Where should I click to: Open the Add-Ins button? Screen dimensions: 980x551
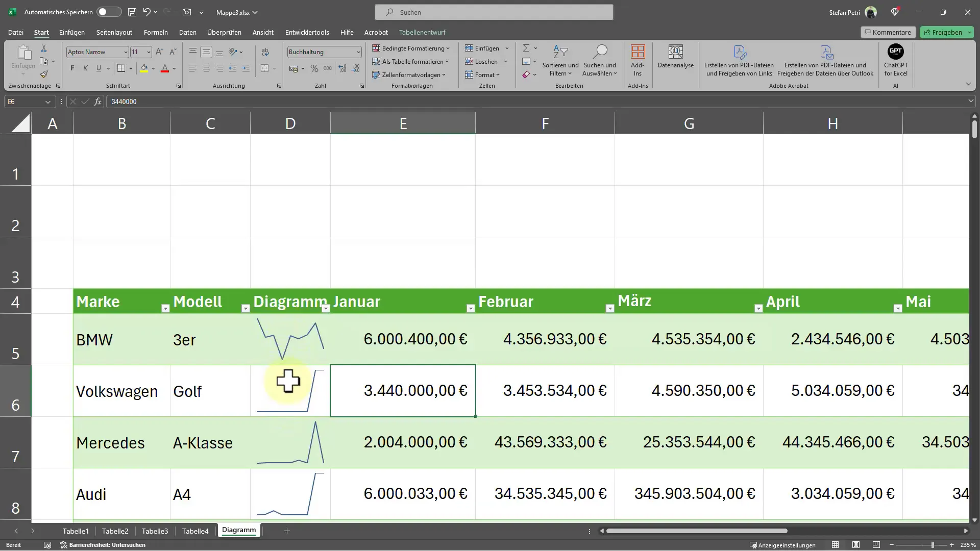[x=638, y=60]
